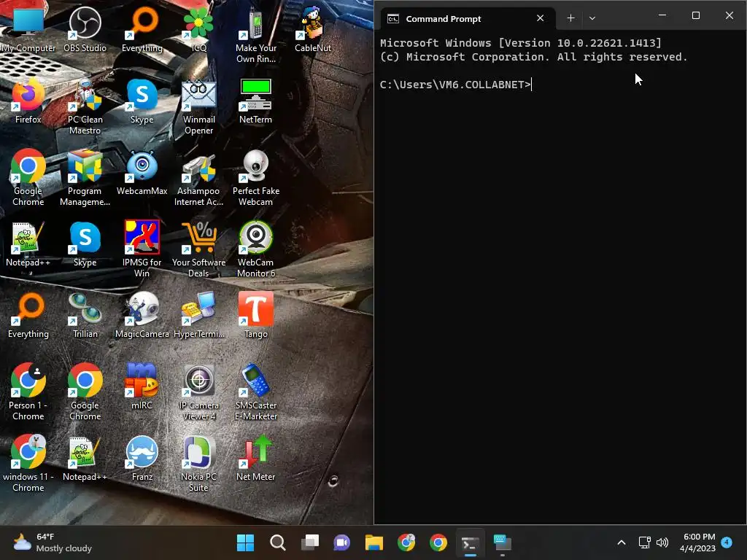The width and height of the screenshot is (747, 560).
Task: Select the NetTerm shortcut
Action: point(256,101)
